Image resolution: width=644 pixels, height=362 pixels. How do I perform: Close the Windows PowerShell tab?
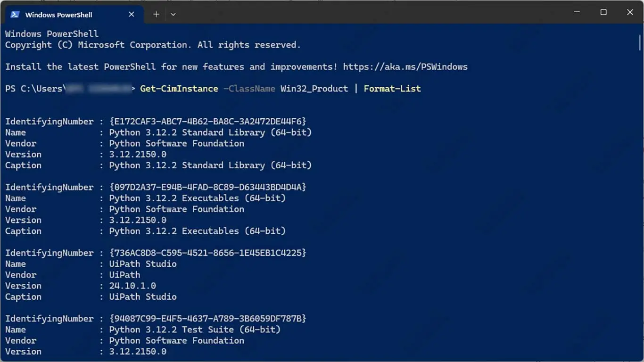[132, 15]
